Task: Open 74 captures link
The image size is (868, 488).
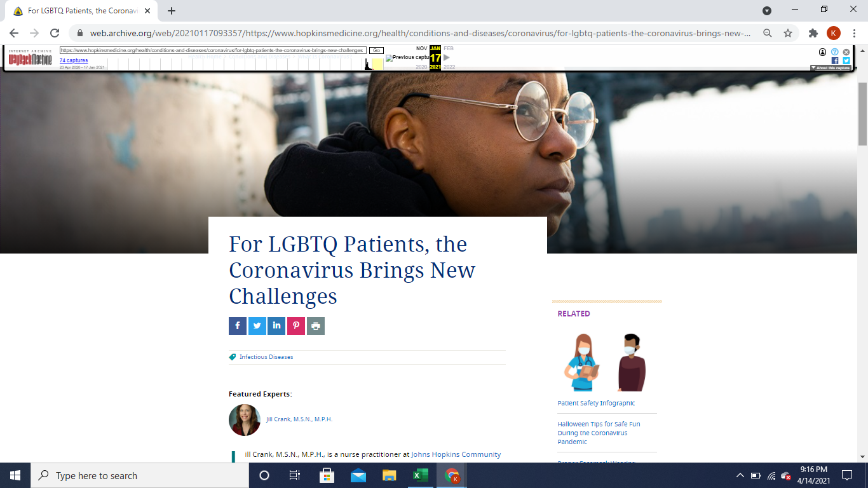Action: pos(74,60)
